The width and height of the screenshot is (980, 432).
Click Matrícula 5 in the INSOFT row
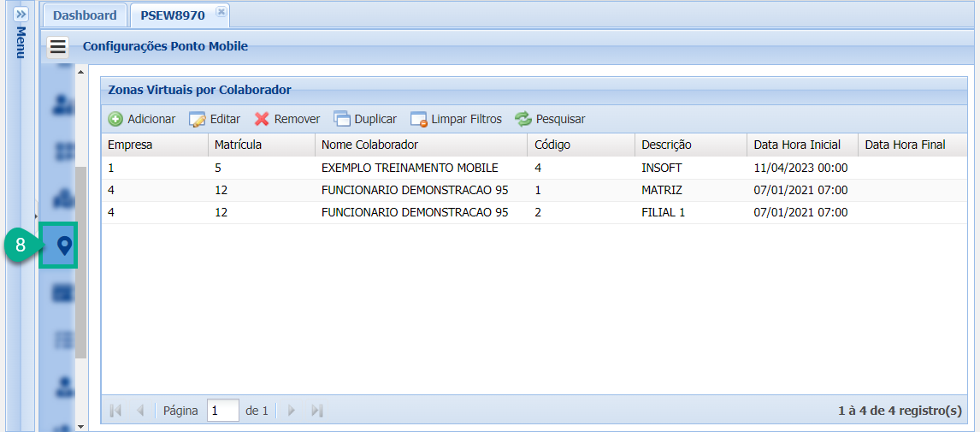[x=262, y=168]
